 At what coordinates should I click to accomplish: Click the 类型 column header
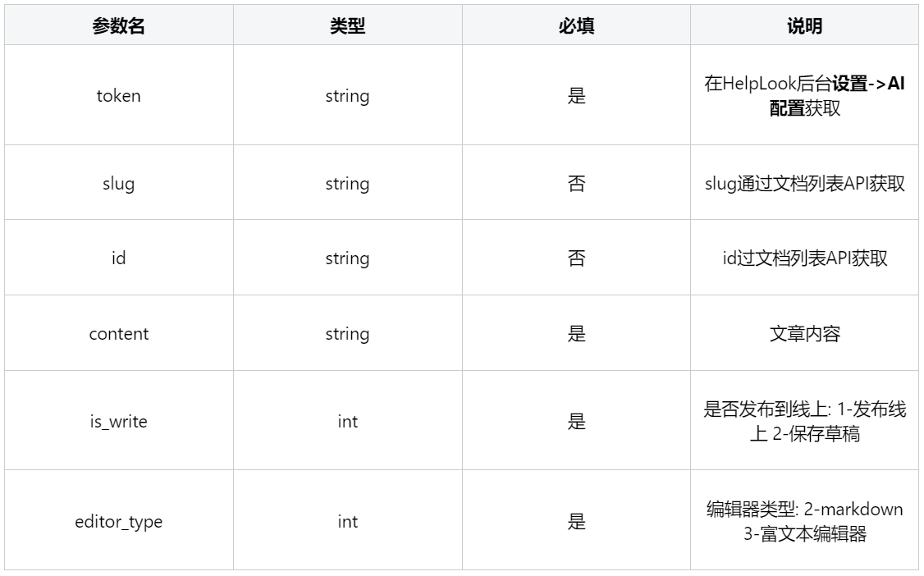coord(347,26)
